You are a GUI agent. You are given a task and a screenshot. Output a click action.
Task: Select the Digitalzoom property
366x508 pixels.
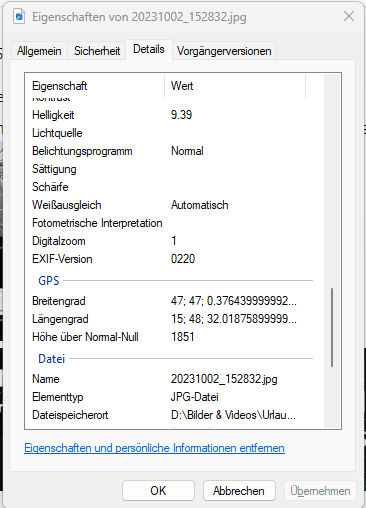coord(59,241)
